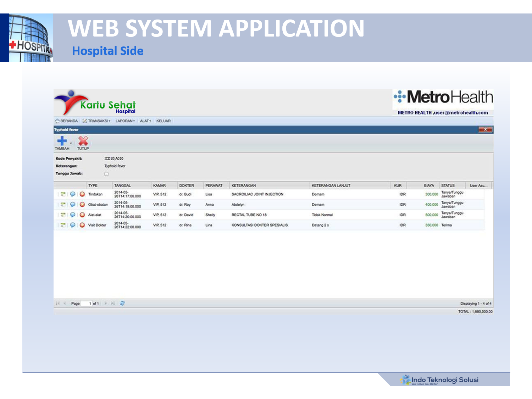Click the page number input field
Screen dimensions: 532x399
pyautogui.click(x=86, y=303)
